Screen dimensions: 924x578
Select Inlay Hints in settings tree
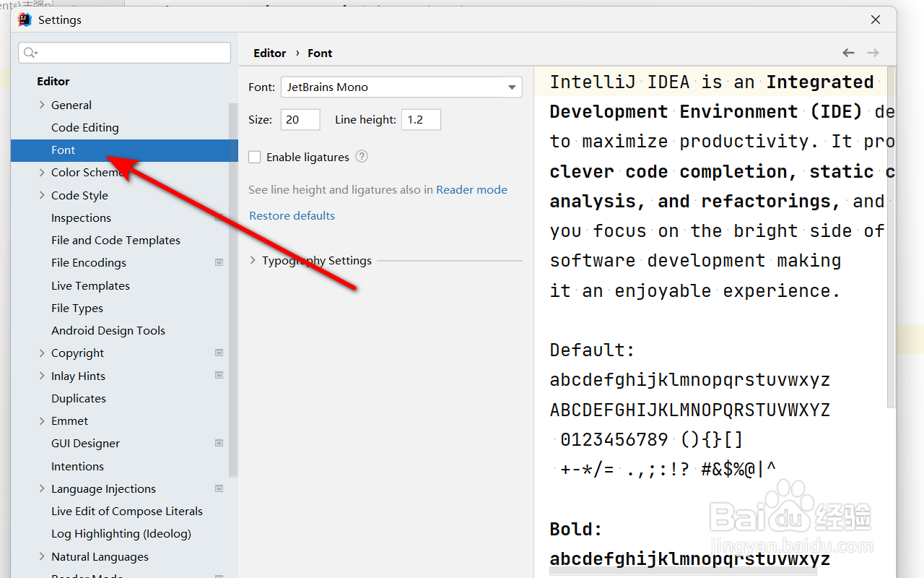tap(78, 376)
